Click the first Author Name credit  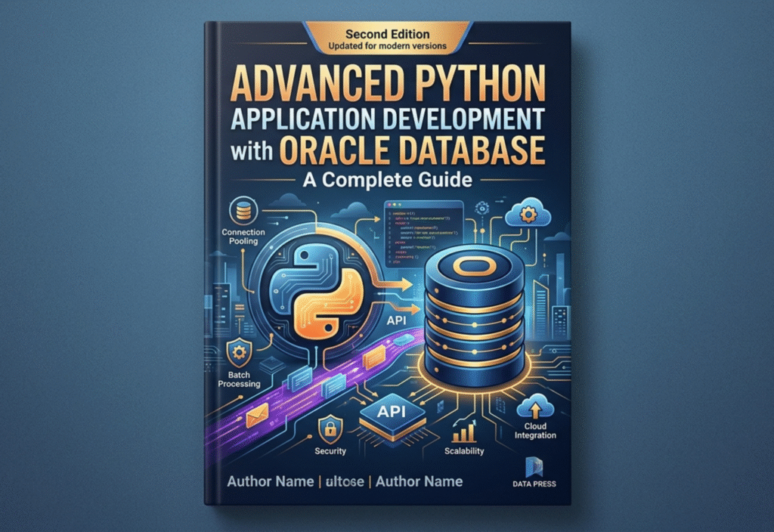point(272,481)
